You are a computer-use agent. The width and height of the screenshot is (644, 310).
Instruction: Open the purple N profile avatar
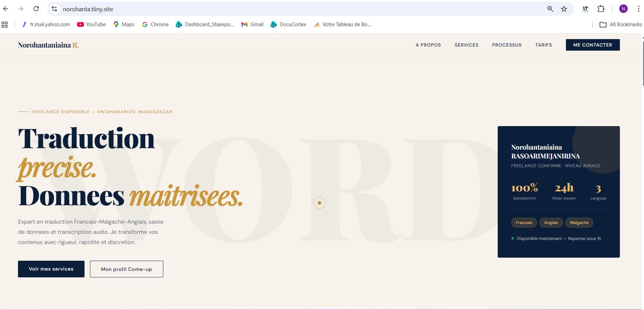pyautogui.click(x=623, y=9)
